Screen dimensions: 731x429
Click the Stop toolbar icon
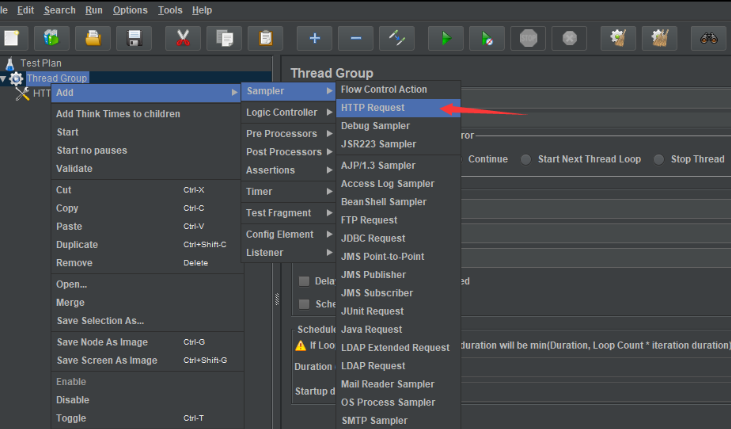click(528, 38)
